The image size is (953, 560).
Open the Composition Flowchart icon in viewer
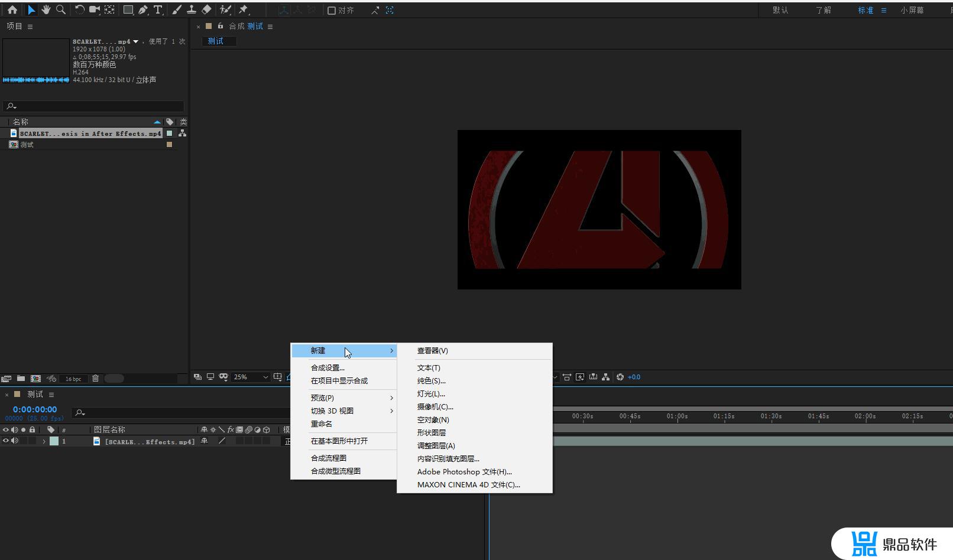point(606,377)
